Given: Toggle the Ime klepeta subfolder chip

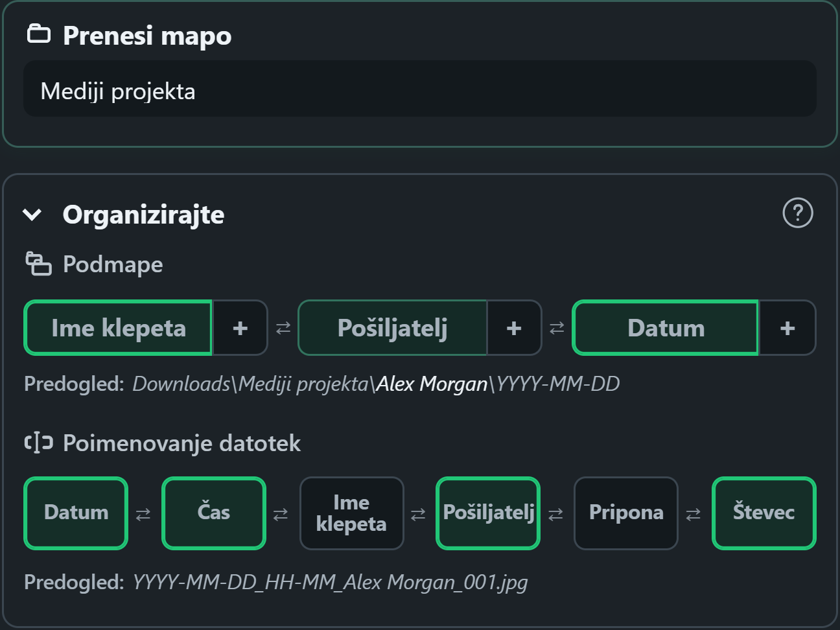Looking at the screenshot, I should coord(119,328).
